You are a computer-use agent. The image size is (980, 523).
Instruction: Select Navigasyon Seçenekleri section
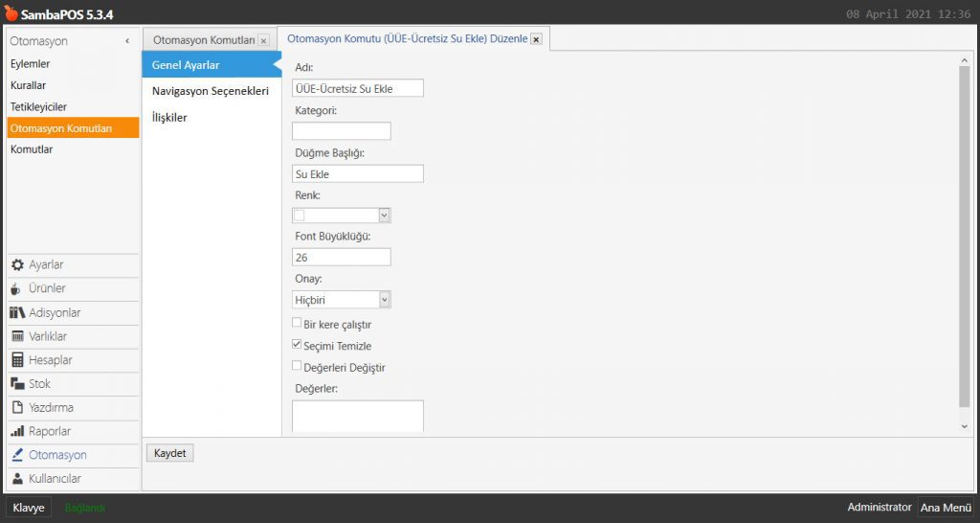[x=211, y=91]
